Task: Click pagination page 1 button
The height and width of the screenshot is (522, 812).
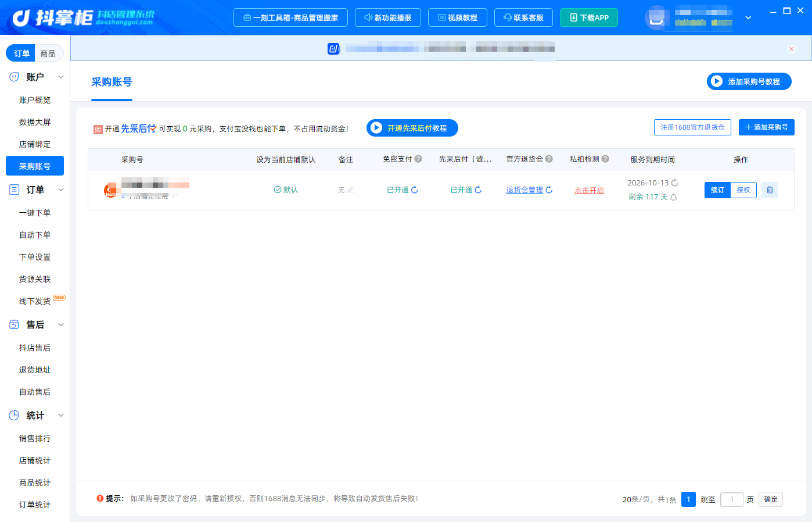Action: coord(688,499)
